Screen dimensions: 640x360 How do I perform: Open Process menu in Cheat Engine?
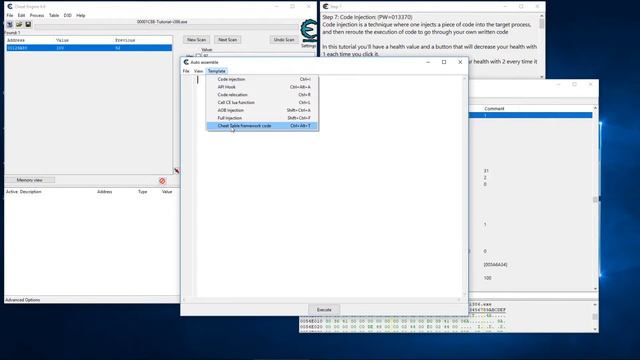tap(37, 15)
